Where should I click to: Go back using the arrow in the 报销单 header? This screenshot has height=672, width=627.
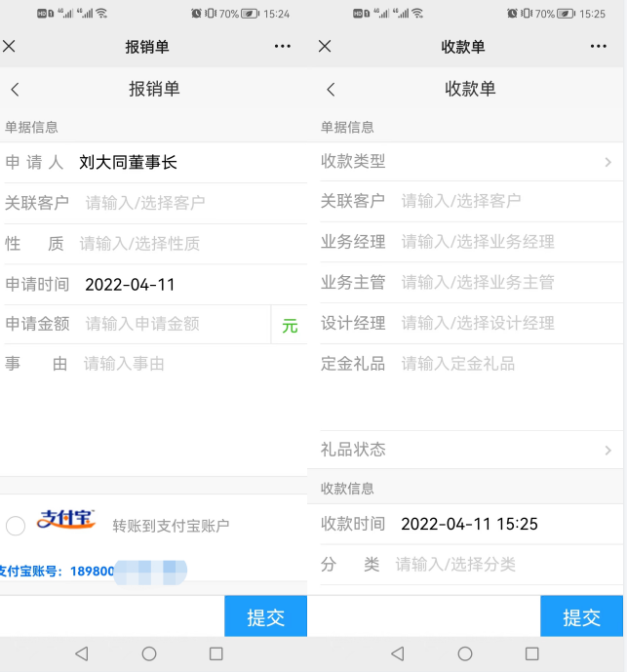(15, 90)
